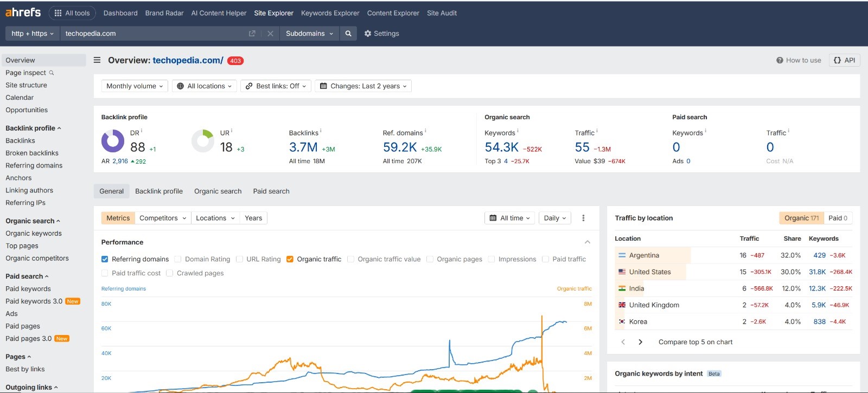The height and width of the screenshot is (393, 868).
Task: Uncheck Referring domains checkbox
Action: pyautogui.click(x=105, y=259)
